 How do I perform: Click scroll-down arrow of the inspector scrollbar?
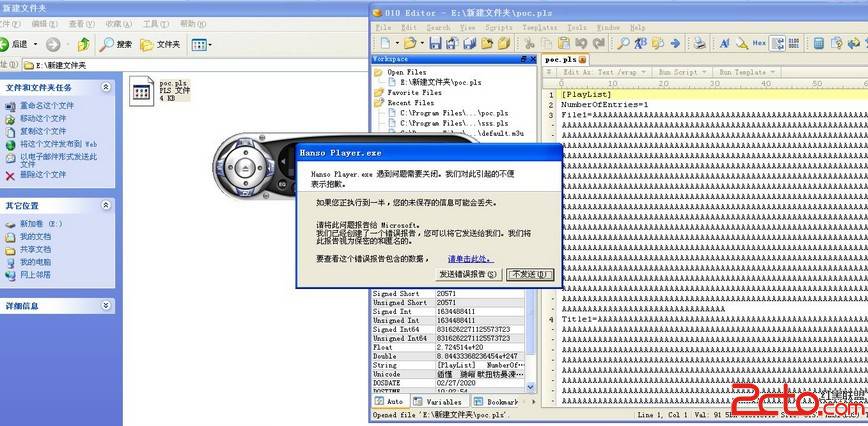pos(530,387)
